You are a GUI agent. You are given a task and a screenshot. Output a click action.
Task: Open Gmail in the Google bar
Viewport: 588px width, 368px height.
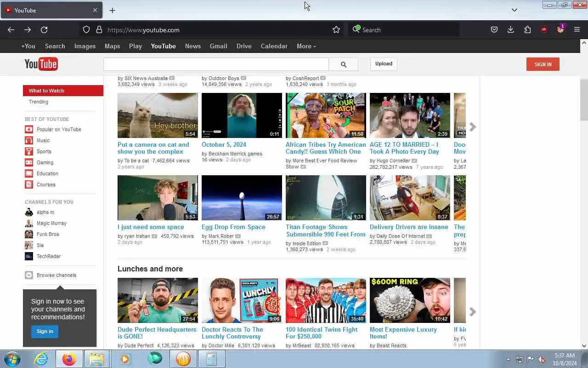pyautogui.click(x=219, y=46)
